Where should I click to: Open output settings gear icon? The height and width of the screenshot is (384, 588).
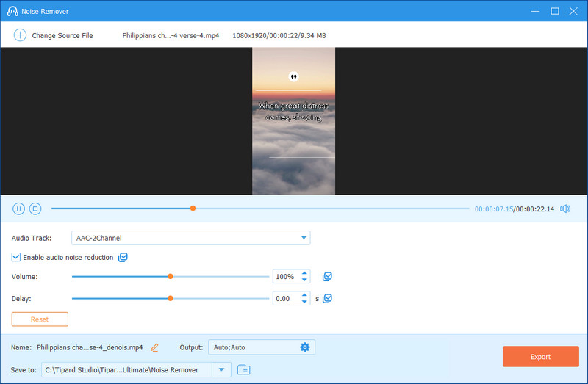305,347
